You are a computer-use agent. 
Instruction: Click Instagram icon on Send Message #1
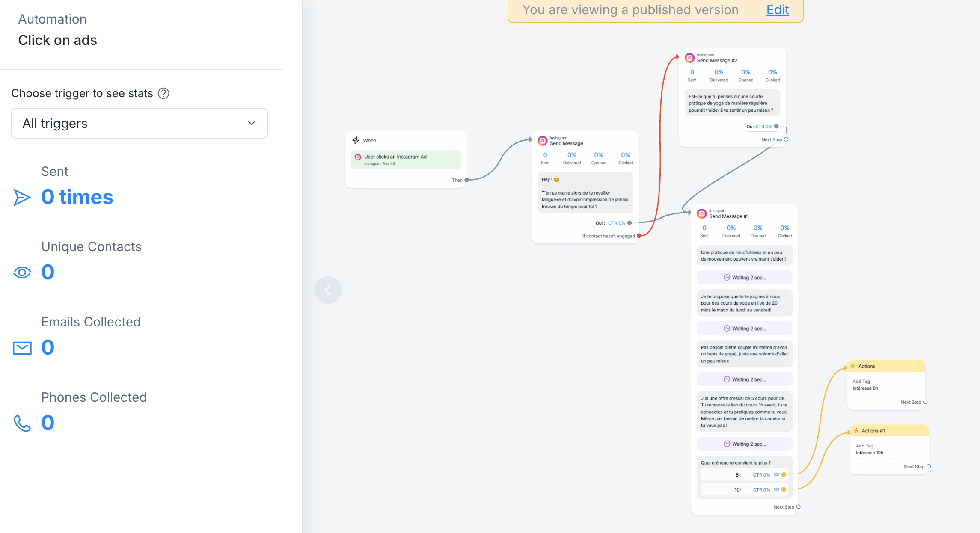tap(701, 213)
